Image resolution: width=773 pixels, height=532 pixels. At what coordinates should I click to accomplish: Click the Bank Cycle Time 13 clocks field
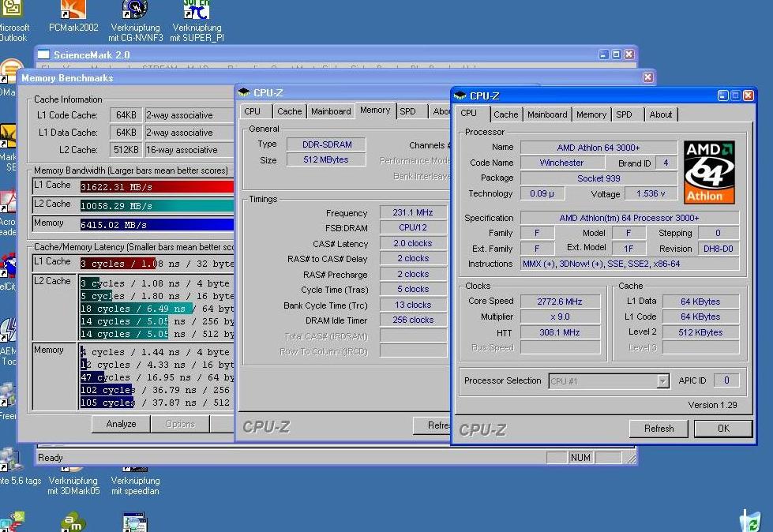413,305
